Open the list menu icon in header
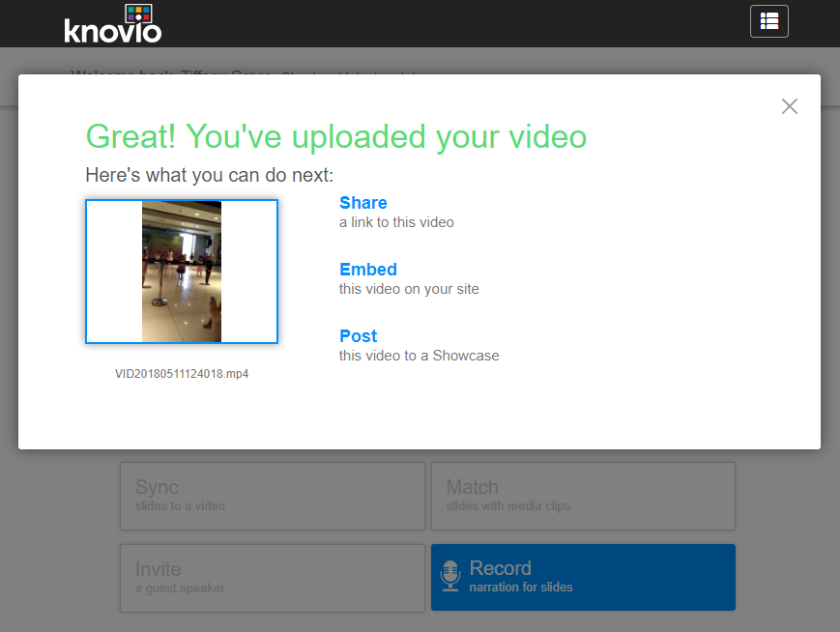840x632 pixels. tap(768, 21)
